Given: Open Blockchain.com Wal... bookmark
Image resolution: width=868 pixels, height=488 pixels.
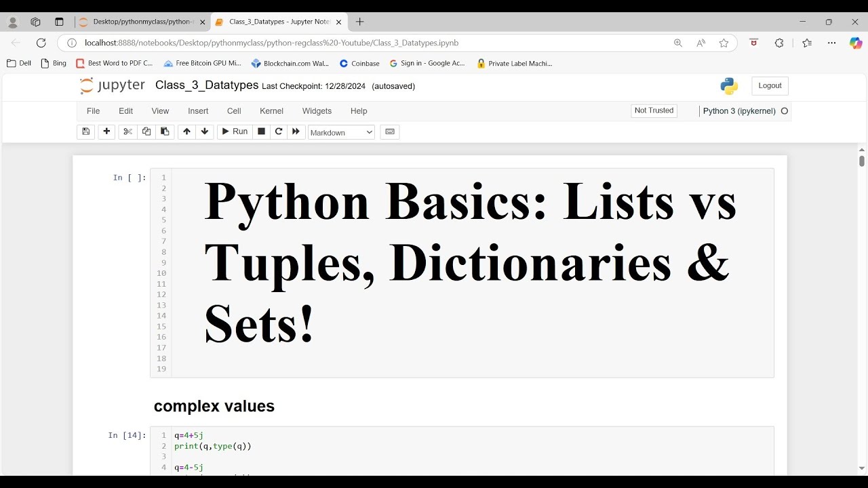Looking at the screenshot, I should coord(290,63).
